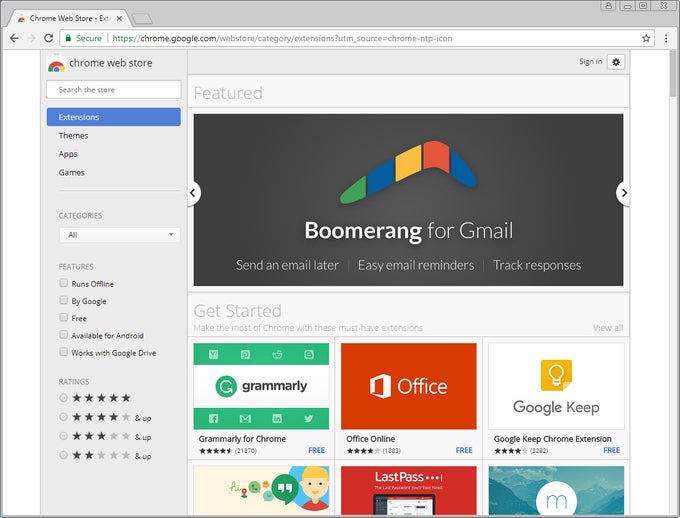Tick the Works with Google Drive checkbox
Viewport: 680px width, 518px height.
tap(64, 353)
